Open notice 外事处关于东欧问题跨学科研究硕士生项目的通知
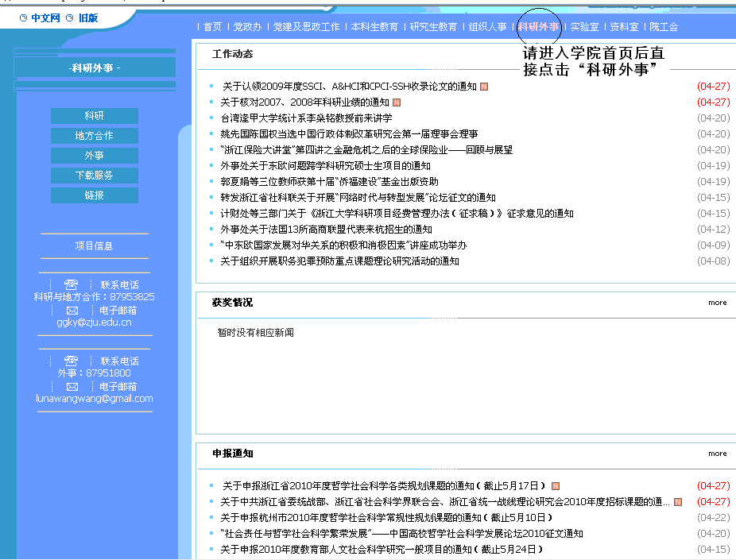The image size is (736, 560). click(x=326, y=167)
